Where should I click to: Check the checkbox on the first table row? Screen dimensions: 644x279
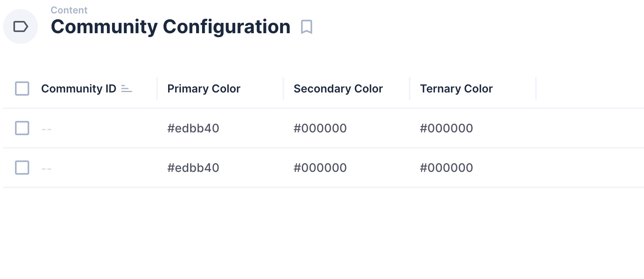(22, 128)
